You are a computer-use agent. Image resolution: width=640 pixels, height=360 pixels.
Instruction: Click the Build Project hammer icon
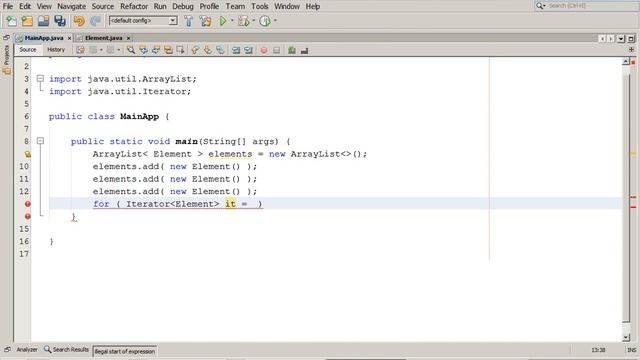(189, 21)
